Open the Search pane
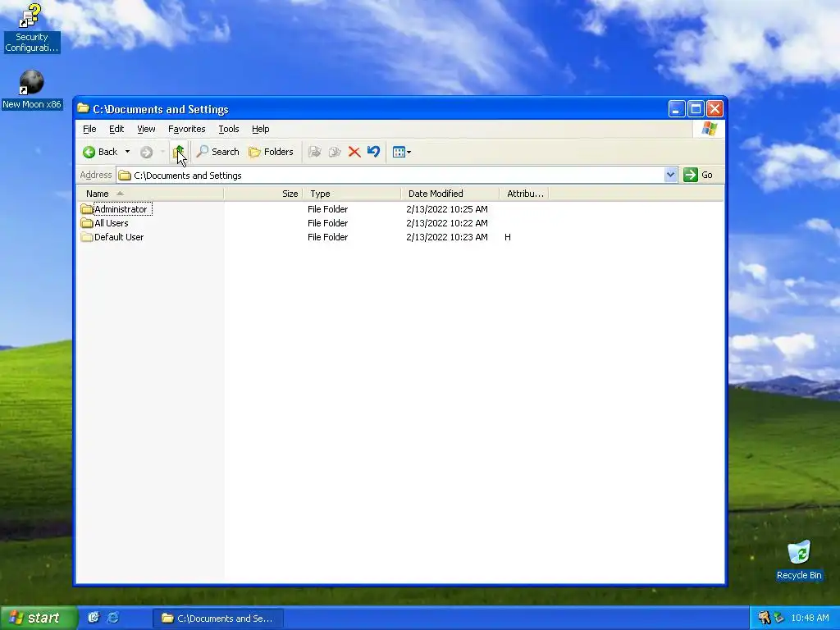Viewport: 840px width, 630px height. 217,152
